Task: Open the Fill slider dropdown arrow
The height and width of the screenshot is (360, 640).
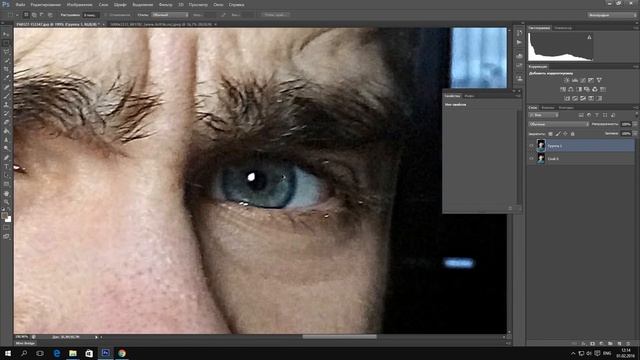Action: (x=635, y=133)
